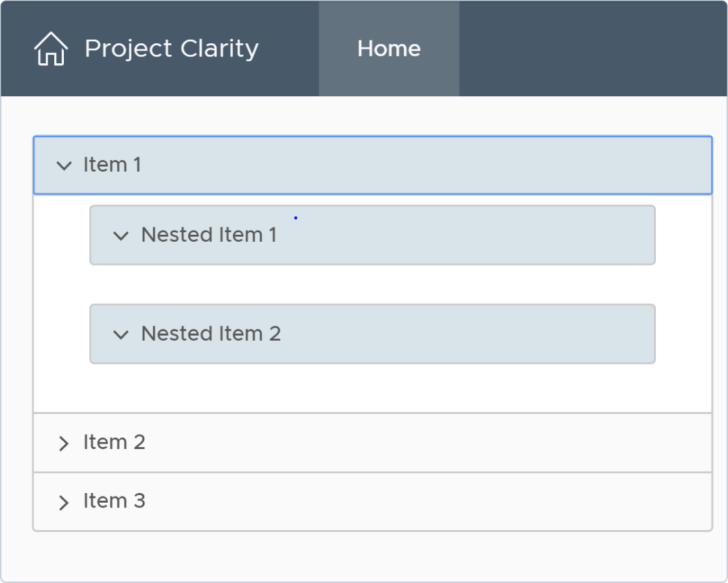Switch to the Home navigation tab
Viewport: 728px width, 583px height.
tap(389, 48)
